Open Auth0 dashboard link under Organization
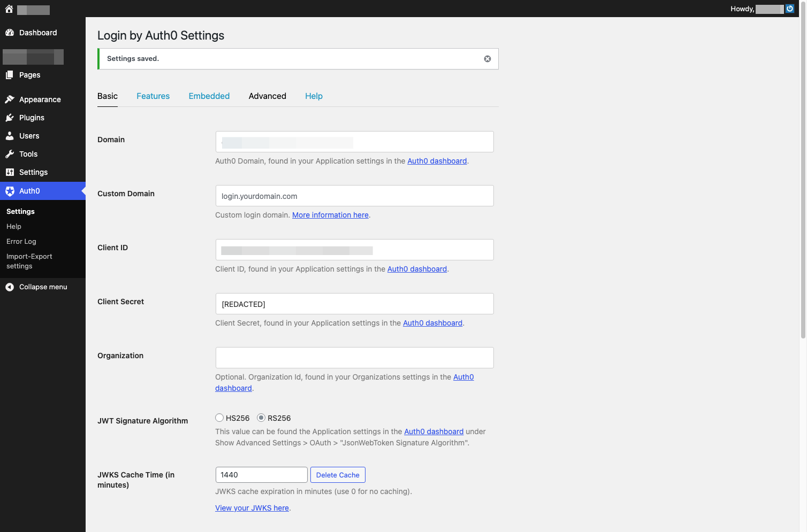This screenshot has width=807, height=532. click(x=463, y=377)
